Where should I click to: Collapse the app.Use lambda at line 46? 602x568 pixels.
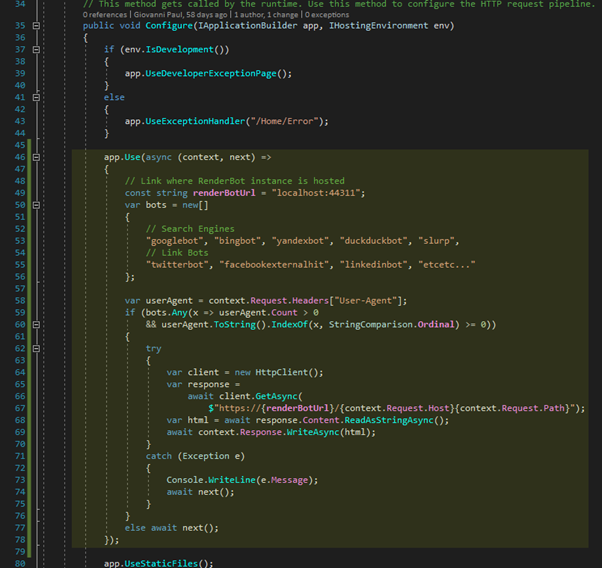[x=37, y=157]
